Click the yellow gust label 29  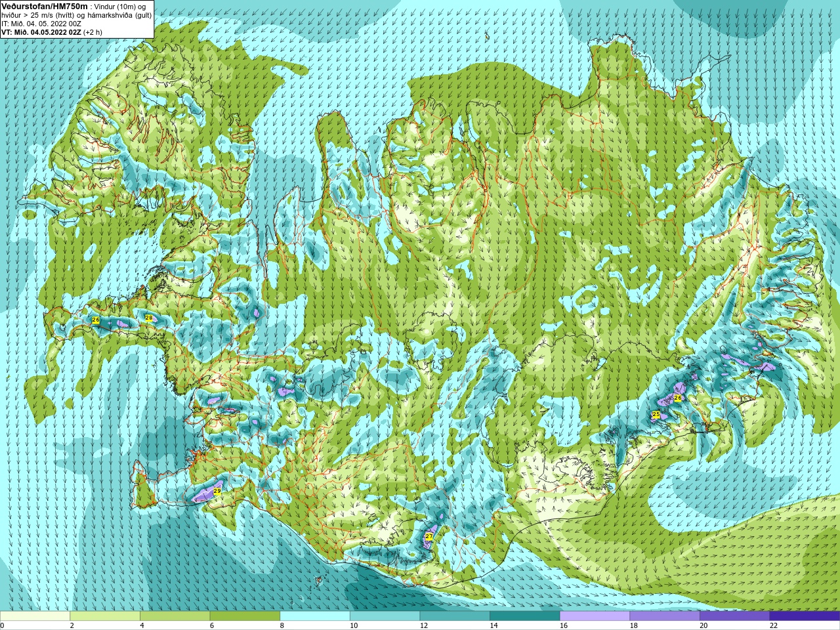pyautogui.click(x=217, y=490)
